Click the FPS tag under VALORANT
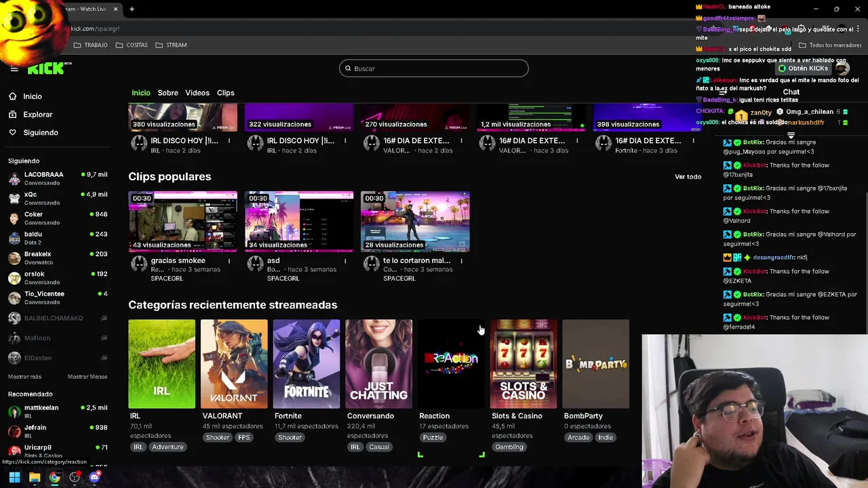The width and height of the screenshot is (868, 488). tap(244, 438)
